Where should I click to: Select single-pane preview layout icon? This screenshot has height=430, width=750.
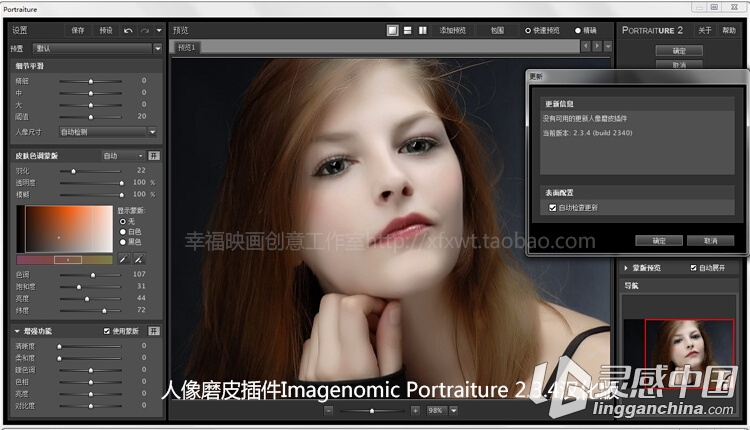393,31
